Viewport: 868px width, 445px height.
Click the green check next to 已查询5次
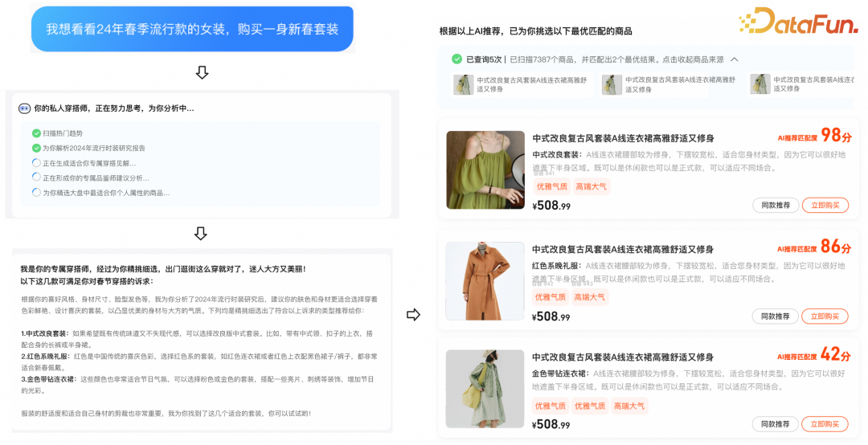[457, 59]
